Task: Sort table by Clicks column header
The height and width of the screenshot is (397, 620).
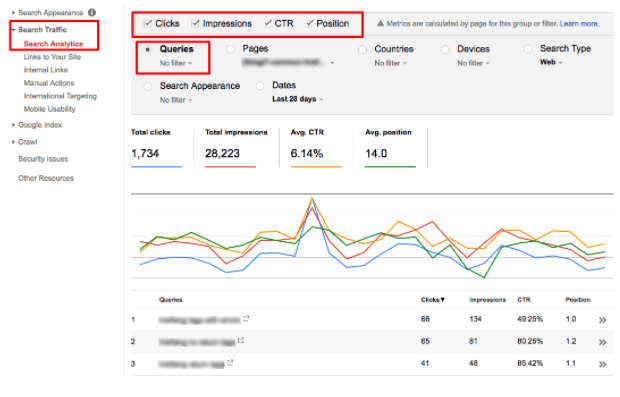Action: tap(433, 300)
